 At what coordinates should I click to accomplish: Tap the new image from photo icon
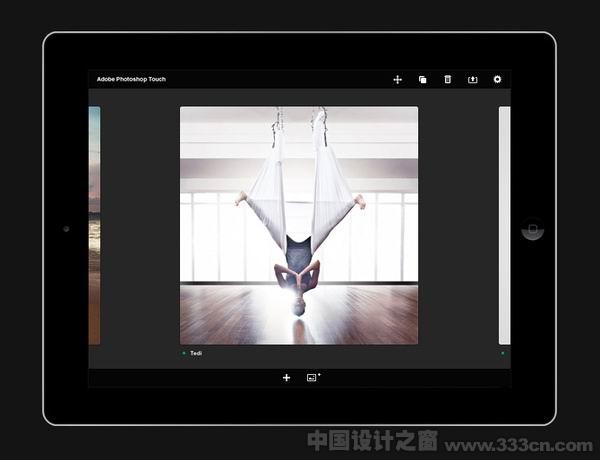pyautogui.click(x=313, y=377)
